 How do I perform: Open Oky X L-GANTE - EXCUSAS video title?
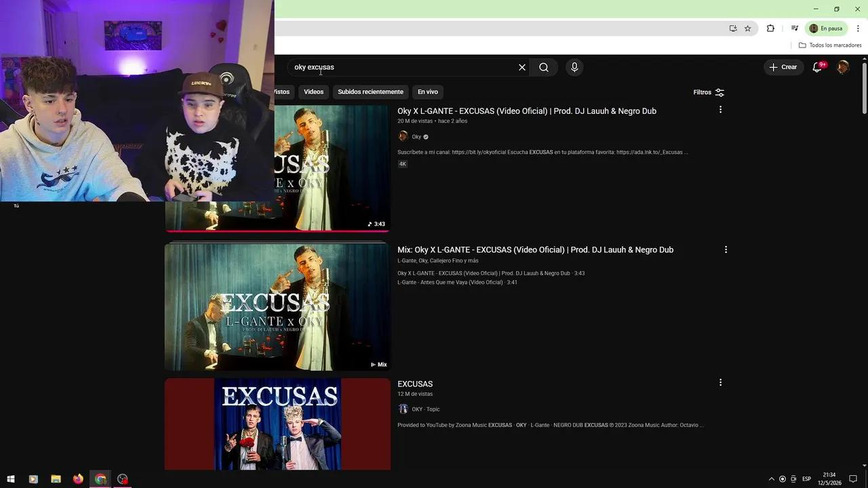click(x=527, y=111)
